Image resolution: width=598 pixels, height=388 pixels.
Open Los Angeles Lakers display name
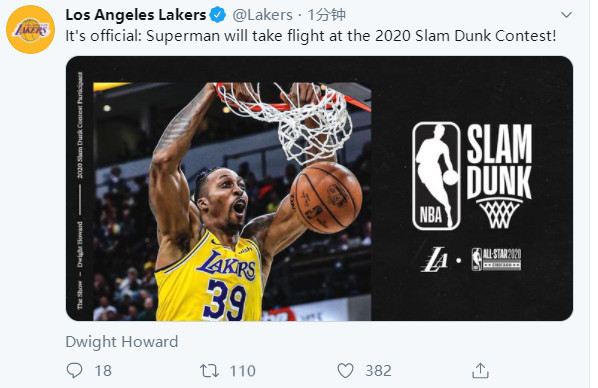click(x=136, y=15)
